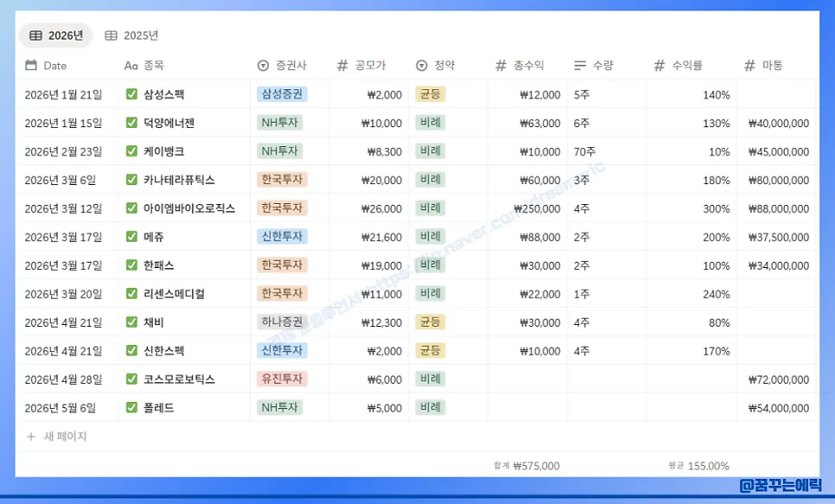The width and height of the screenshot is (835, 504).
Task: Click the 수익률 cell 10%
Action: pos(719,152)
